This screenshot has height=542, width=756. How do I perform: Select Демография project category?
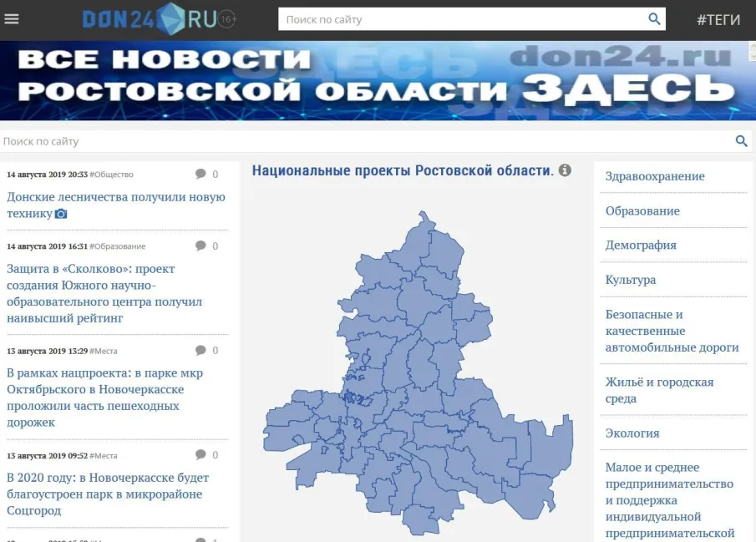641,245
